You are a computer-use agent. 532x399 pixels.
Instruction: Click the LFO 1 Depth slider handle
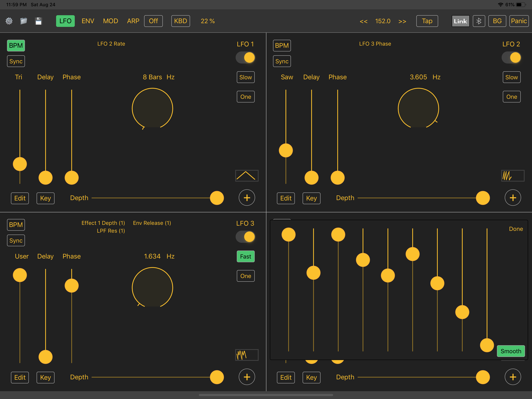[217, 198]
